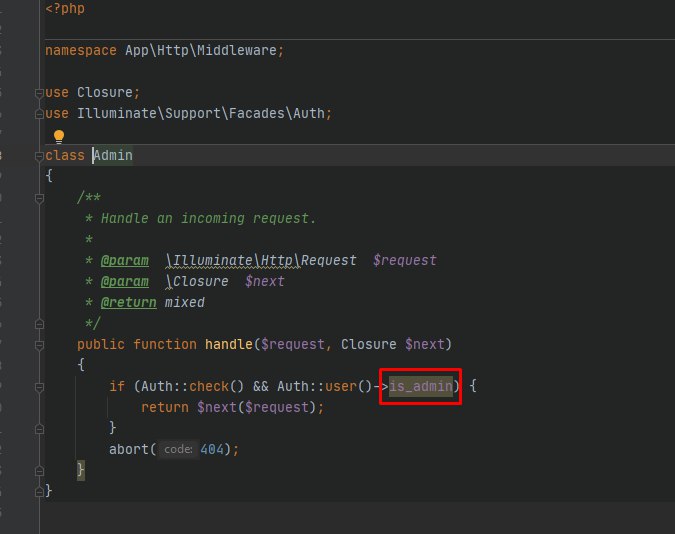Click the 'function' keyword
This screenshot has width=675, height=534.
165,345
